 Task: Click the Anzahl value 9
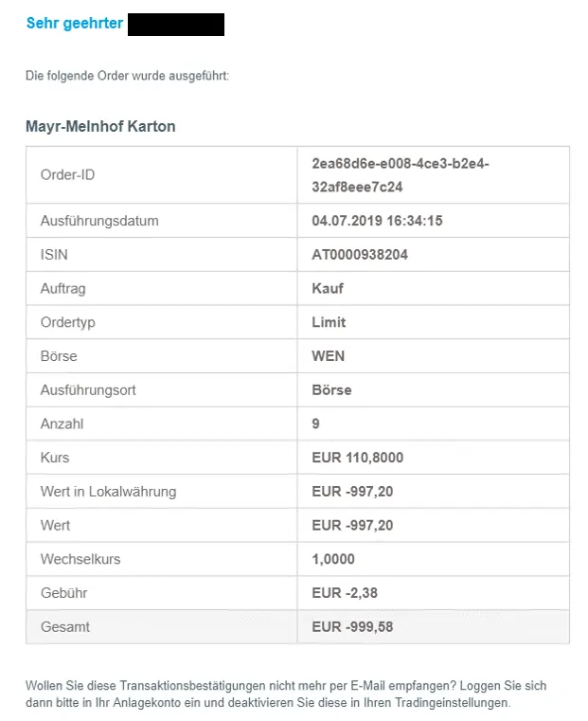315,424
